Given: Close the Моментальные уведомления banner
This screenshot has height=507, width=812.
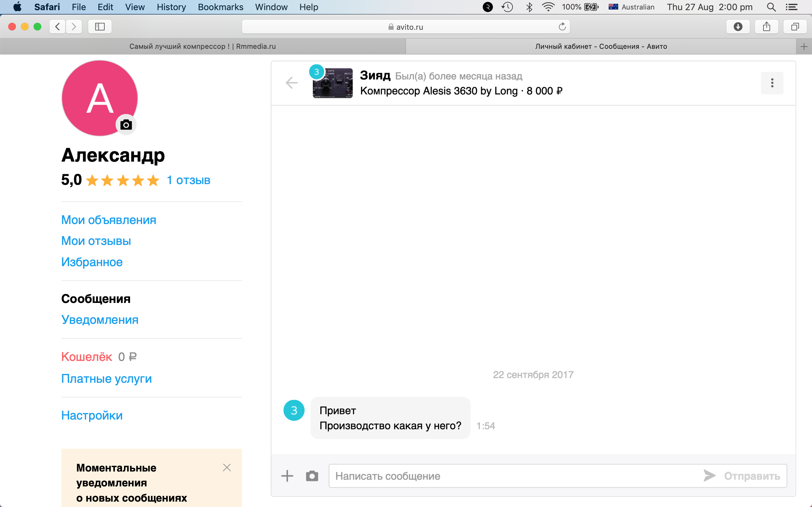Looking at the screenshot, I should coord(227,467).
